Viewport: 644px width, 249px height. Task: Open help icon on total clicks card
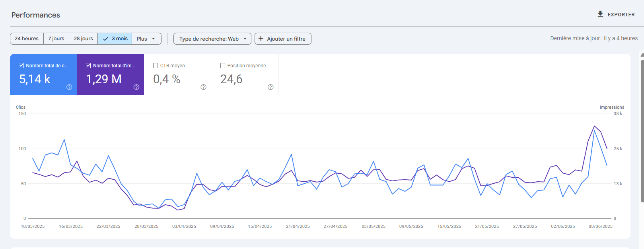[69, 87]
